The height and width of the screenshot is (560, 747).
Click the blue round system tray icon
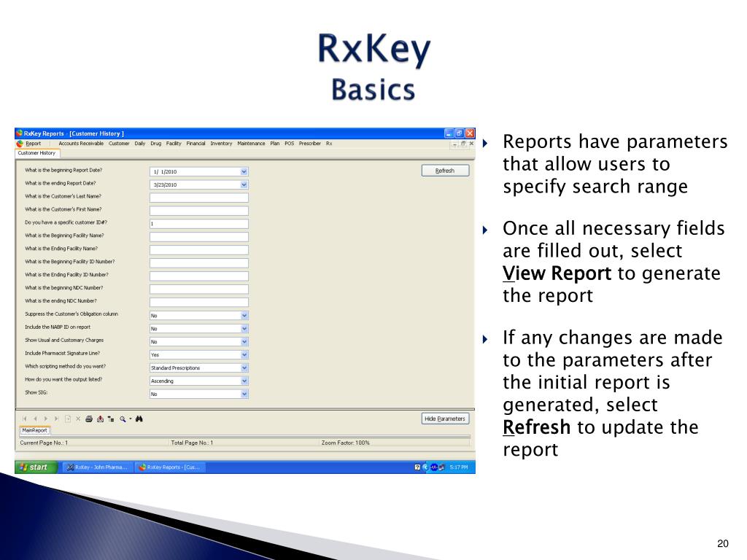point(433,467)
